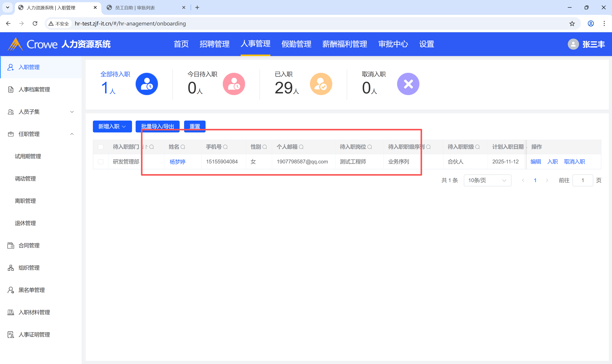Click the blue pending-onboarding stat icon

[x=147, y=84]
